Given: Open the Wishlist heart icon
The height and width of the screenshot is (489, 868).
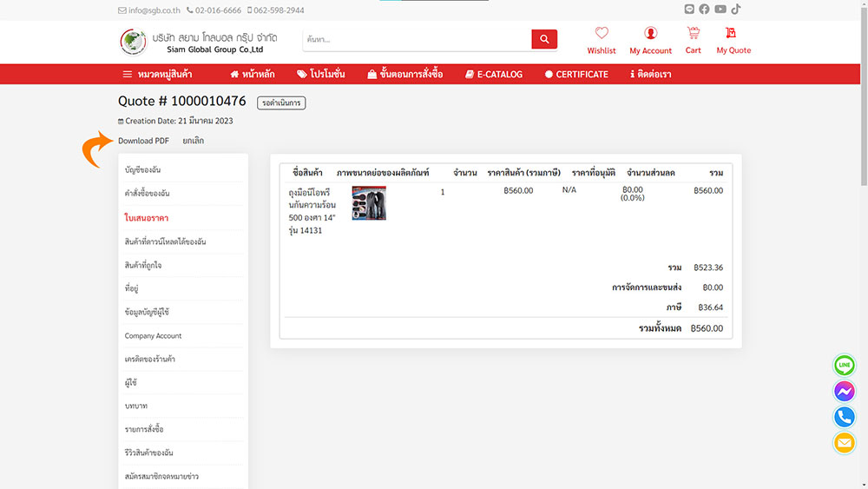Looking at the screenshot, I should 601,34.
